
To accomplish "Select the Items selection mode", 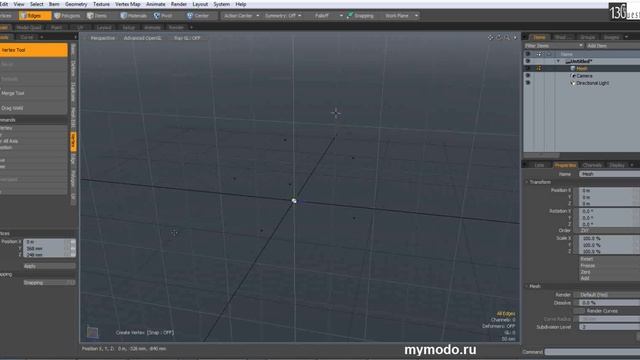I will click(98, 16).
